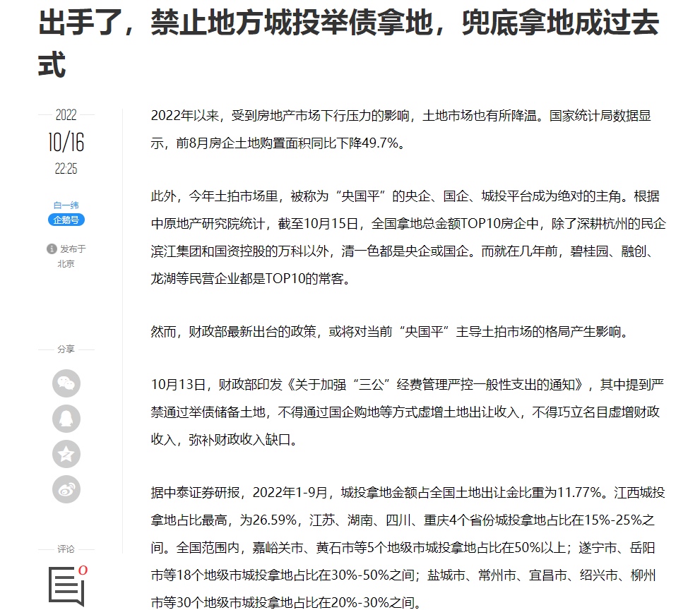Share article via QQ penguin icon
Screen dimensions: 700x610
(x=66, y=419)
